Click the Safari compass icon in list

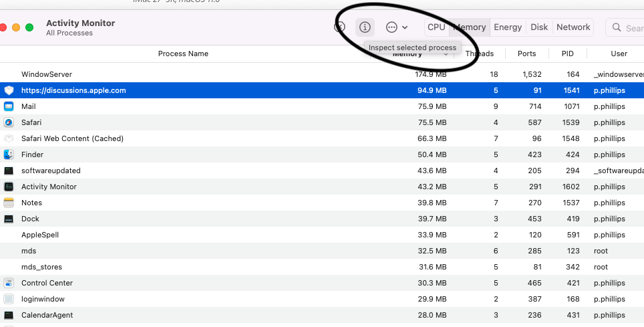tap(9, 122)
